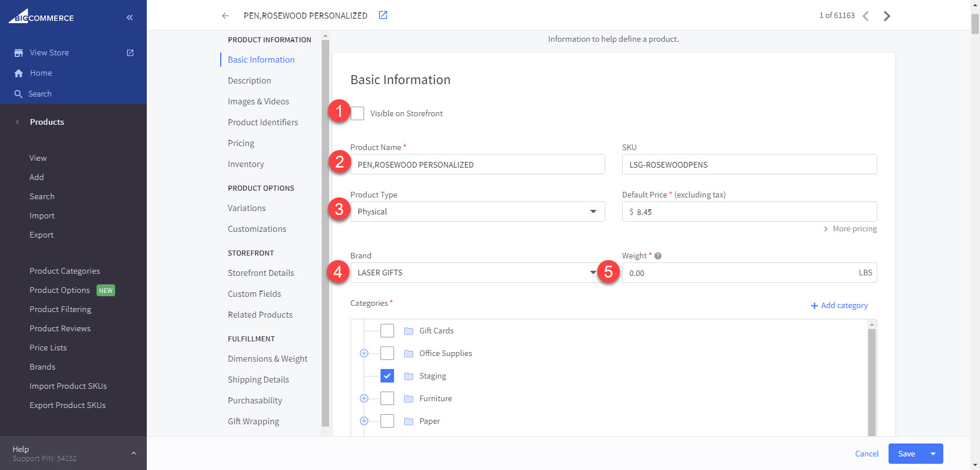Open Gift Wrapping section
Image resolution: width=980 pixels, height=470 pixels.
pos(253,421)
